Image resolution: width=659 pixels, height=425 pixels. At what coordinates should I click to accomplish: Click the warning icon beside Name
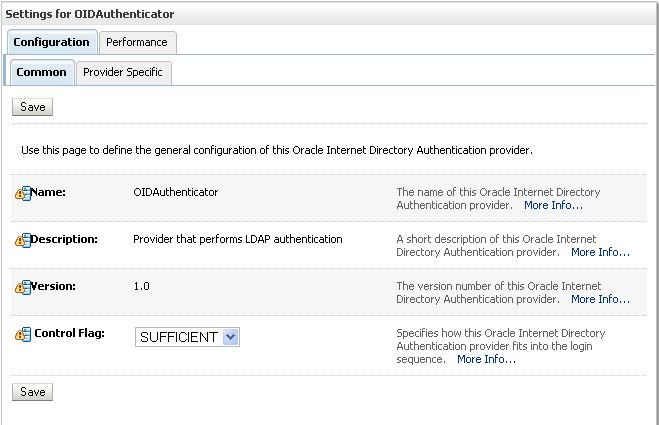tap(23, 193)
